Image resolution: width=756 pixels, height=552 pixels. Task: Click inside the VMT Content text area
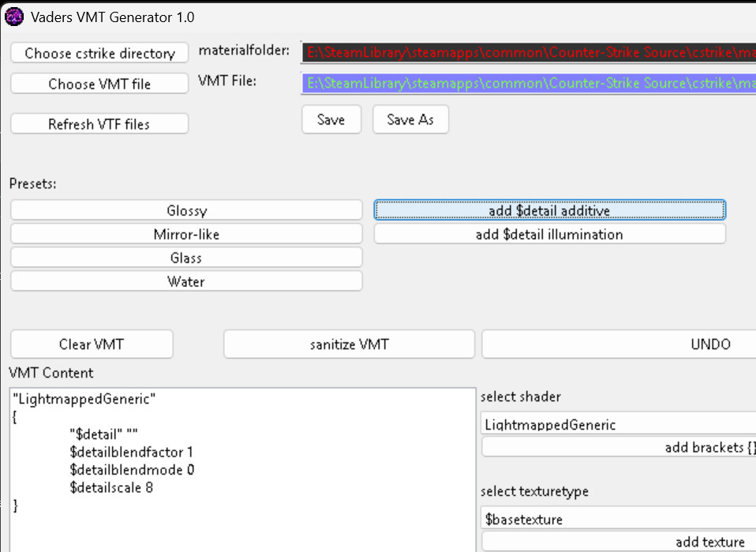pos(242,470)
